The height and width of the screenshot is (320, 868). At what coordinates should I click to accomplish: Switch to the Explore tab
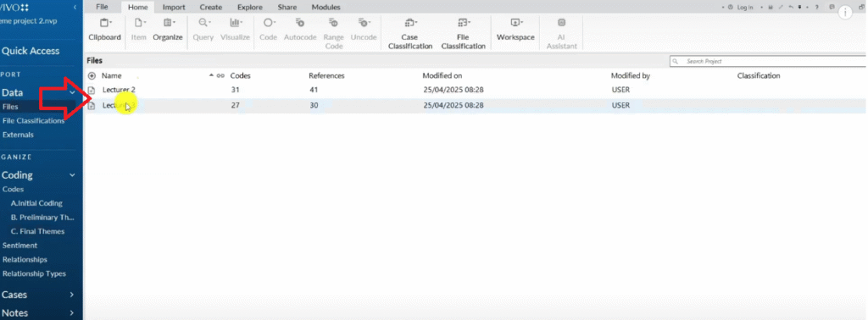pyautogui.click(x=250, y=7)
